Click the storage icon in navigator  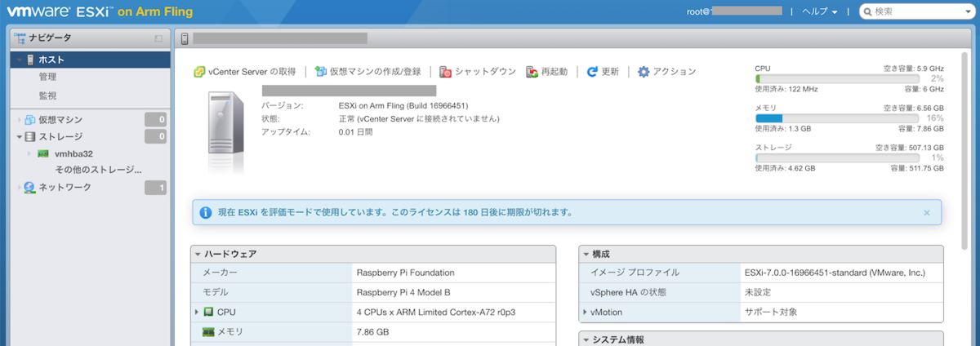(x=31, y=136)
